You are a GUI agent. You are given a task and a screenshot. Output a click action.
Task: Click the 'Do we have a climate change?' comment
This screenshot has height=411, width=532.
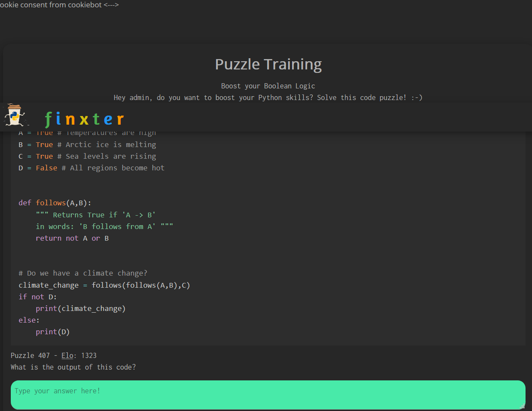83,273
